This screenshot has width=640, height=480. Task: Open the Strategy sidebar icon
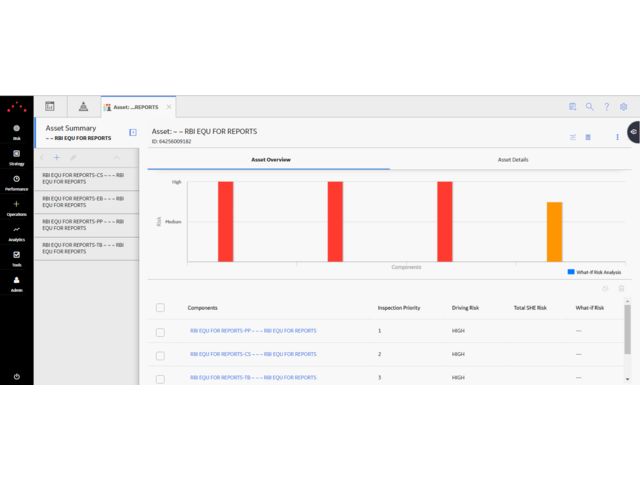click(16, 156)
